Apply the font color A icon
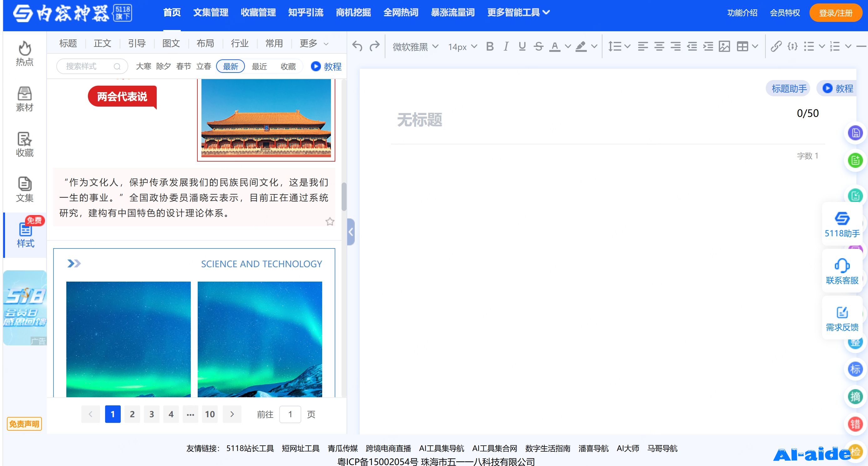Screen dimensions: 868x466 555,46
